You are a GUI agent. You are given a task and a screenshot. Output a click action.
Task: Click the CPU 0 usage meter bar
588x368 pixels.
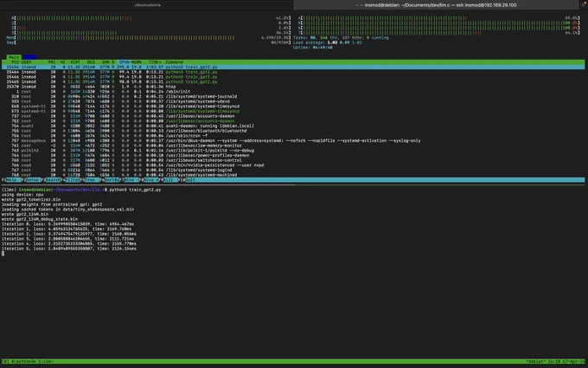(x=151, y=18)
